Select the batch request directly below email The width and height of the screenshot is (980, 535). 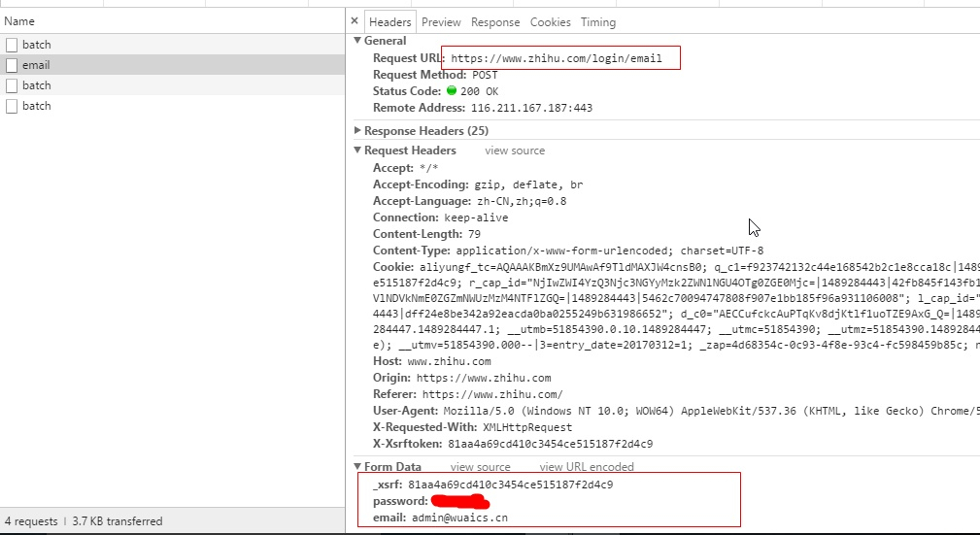[x=37, y=85]
